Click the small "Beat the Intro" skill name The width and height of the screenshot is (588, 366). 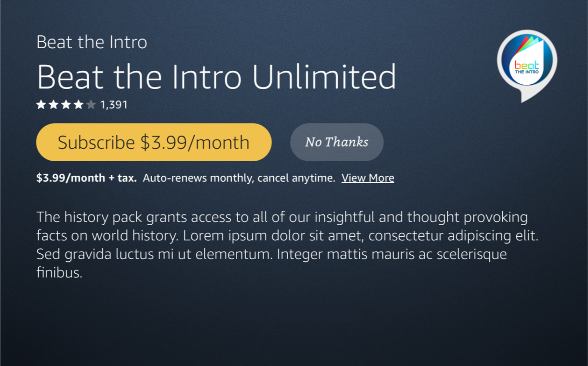click(92, 43)
